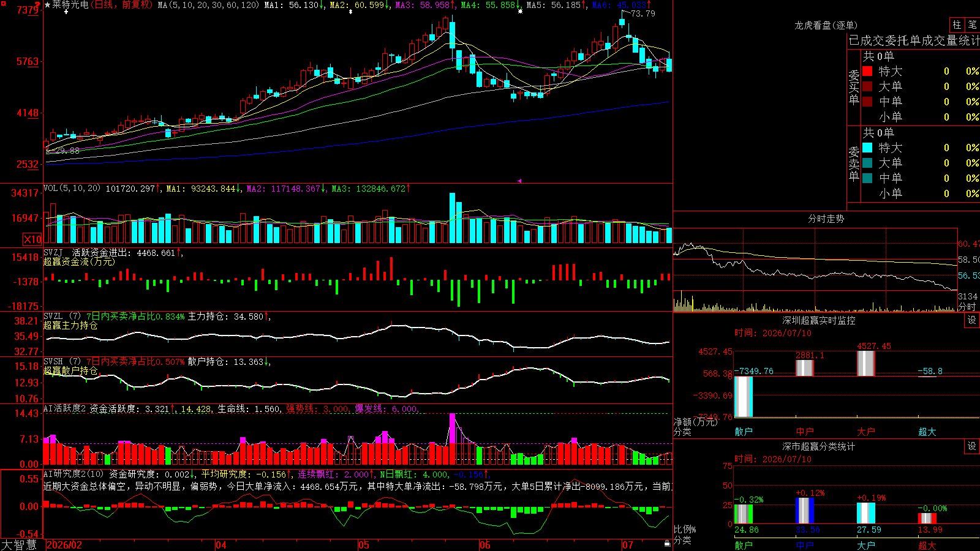Click the 分时走势 panel title
The image size is (980, 551).
click(x=826, y=219)
